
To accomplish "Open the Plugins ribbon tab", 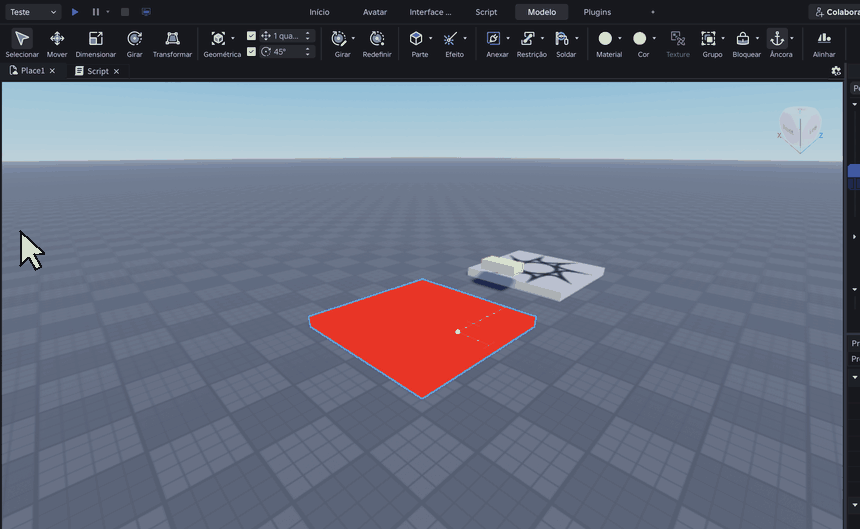I will (597, 12).
